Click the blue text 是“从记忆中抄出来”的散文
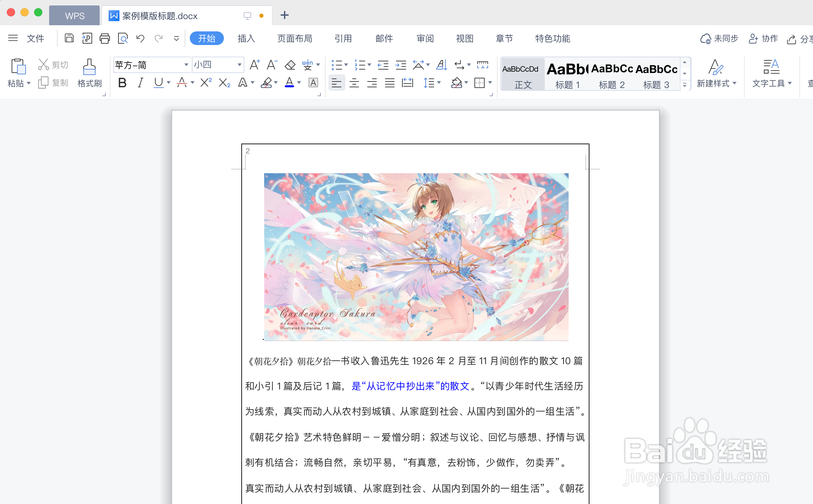Viewport: 813px width, 504px height. tap(411, 386)
